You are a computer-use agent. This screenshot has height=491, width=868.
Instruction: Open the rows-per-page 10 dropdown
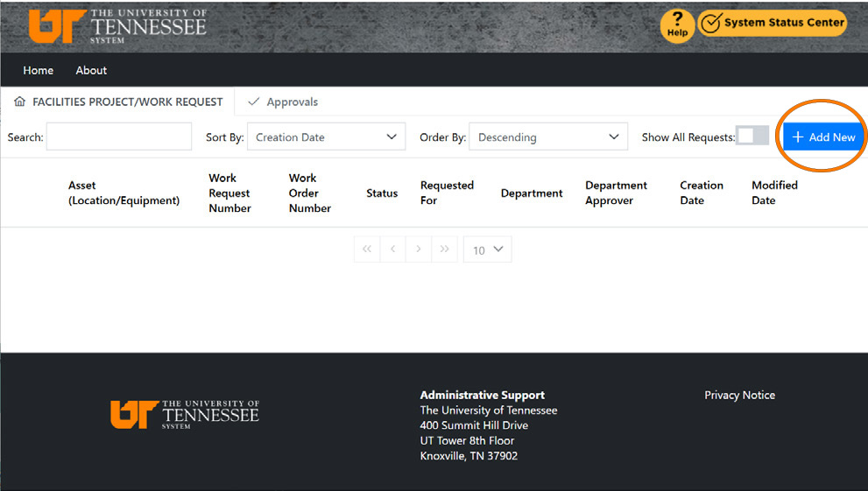pos(487,249)
